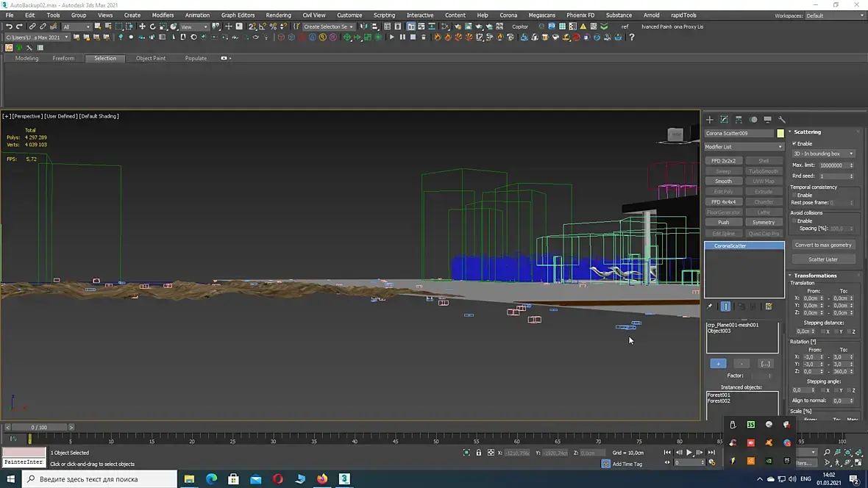Enable Temporal consistency checkbox
Image resolution: width=868 pixels, height=488 pixels.
point(794,195)
